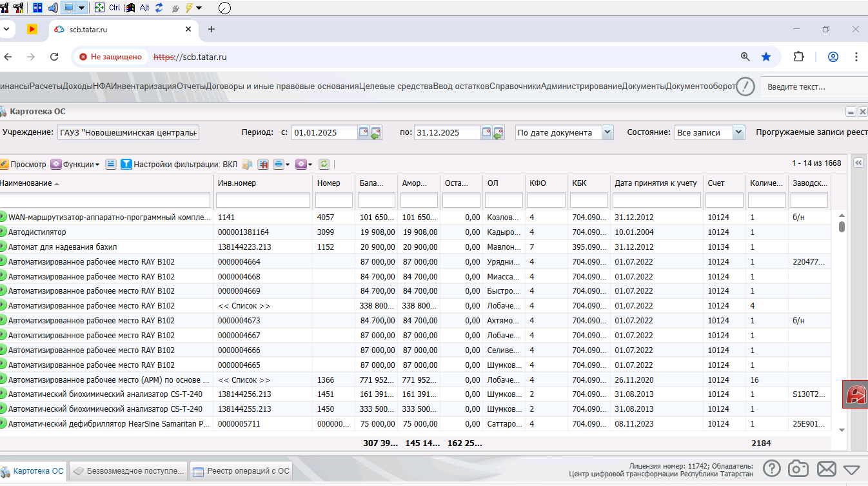
Task: Click the Просмотр button
Action: pos(23,165)
